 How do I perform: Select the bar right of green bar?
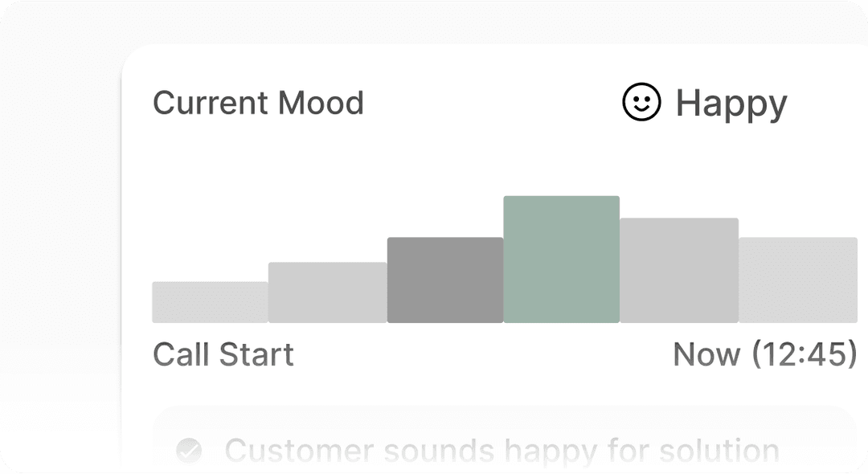678,270
